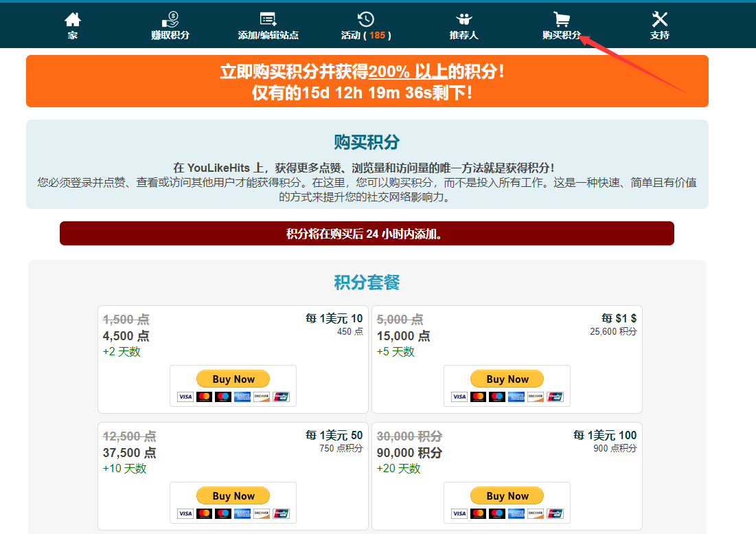Image resolution: width=756 pixels, height=534 pixels.
Task: Click the home icon in navigation bar
Action: [73, 19]
